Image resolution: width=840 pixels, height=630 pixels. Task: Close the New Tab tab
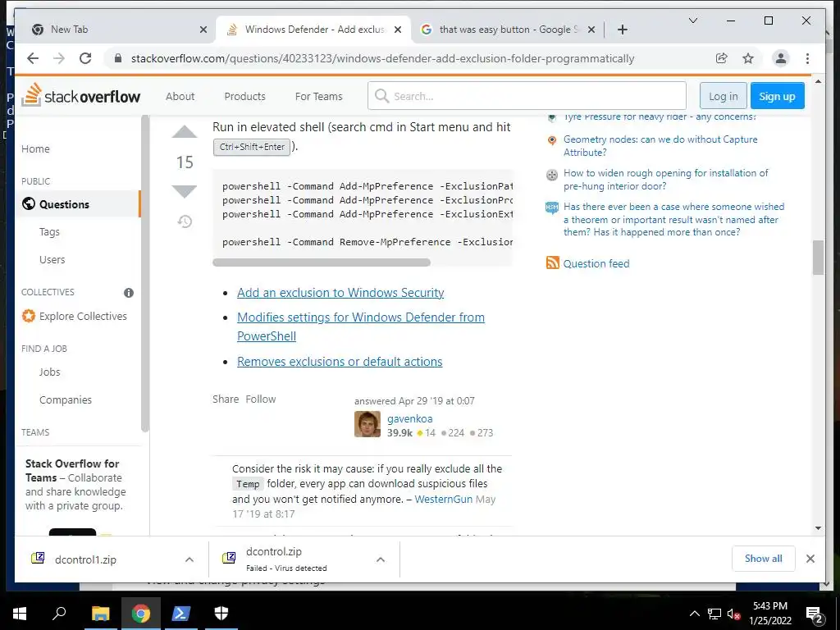tap(203, 30)
